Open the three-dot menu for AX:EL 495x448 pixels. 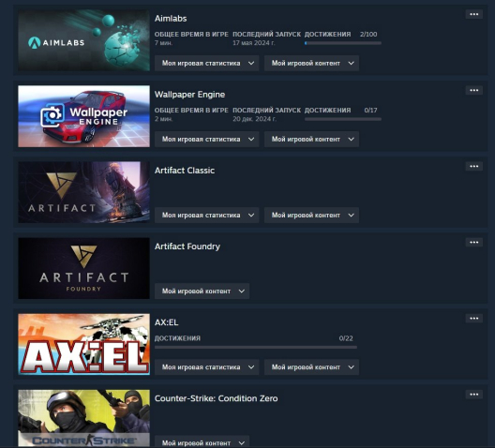point(473,319)
